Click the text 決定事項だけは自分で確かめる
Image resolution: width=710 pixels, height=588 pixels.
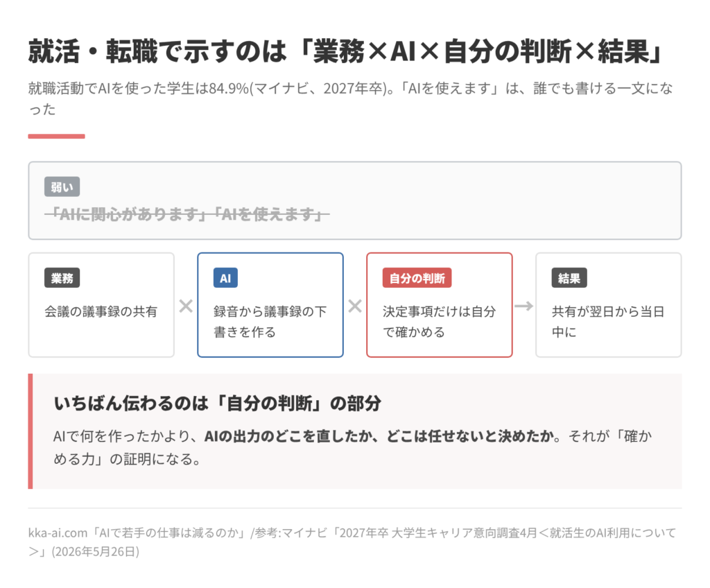(x=439, y=322)
